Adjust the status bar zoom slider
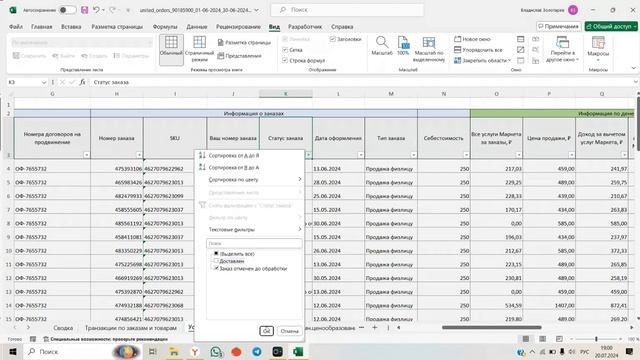 (596, 339)
